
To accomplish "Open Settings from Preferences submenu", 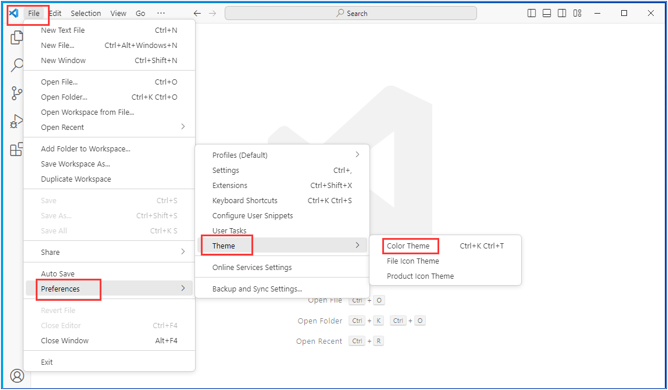I will click(282, 170).
